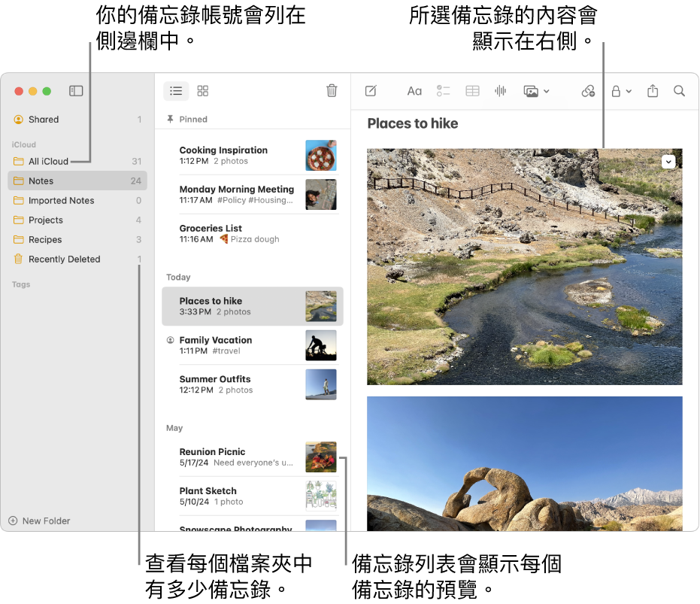Click the Plant Sketch thumbnail
The image size is (700, 604).
321,496
